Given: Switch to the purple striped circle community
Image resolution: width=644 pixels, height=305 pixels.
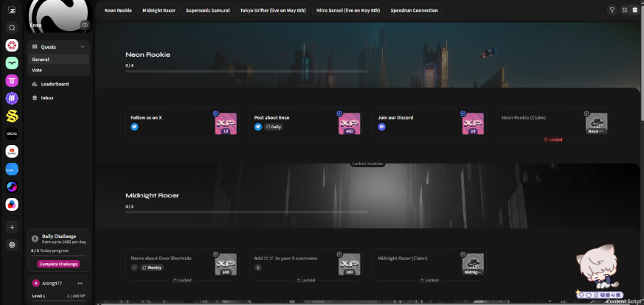Looking at the screenshot, I should pyautogui.click(x=12, y=99).
